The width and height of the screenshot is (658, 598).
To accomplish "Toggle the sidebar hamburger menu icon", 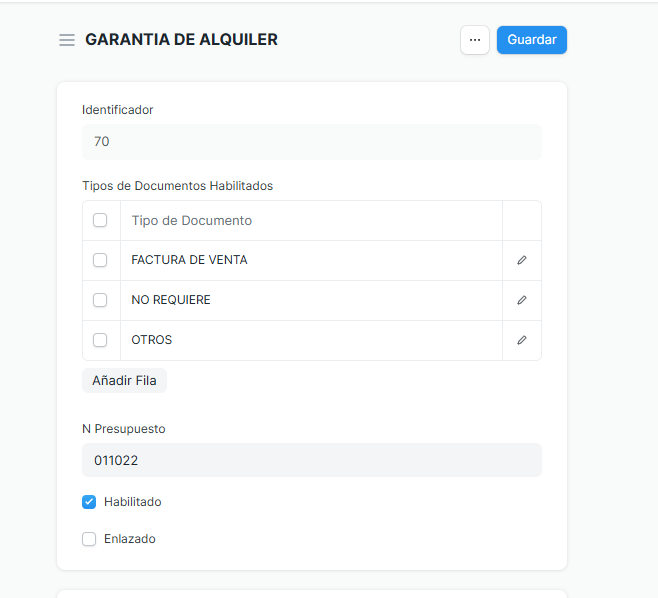I will (67, 40).
